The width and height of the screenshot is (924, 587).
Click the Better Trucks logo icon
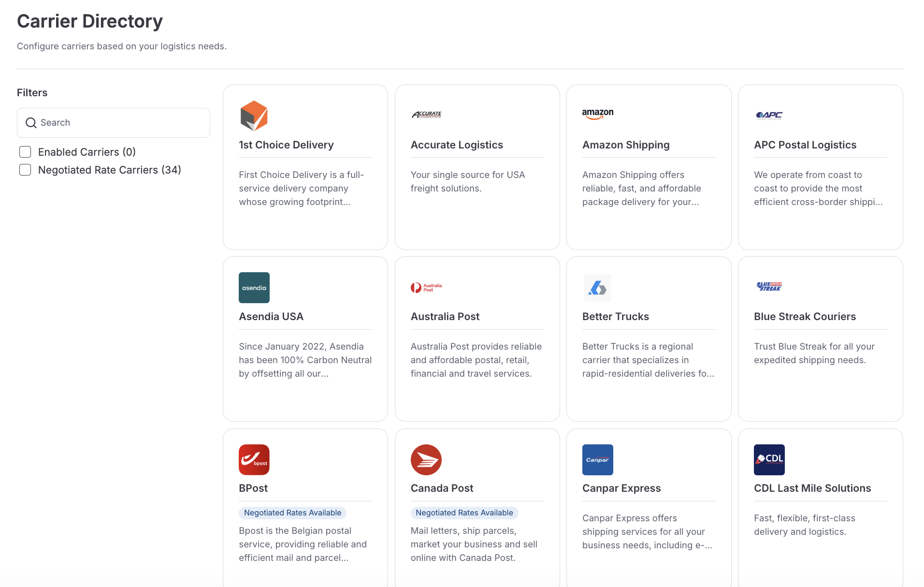tap(597, 288)
